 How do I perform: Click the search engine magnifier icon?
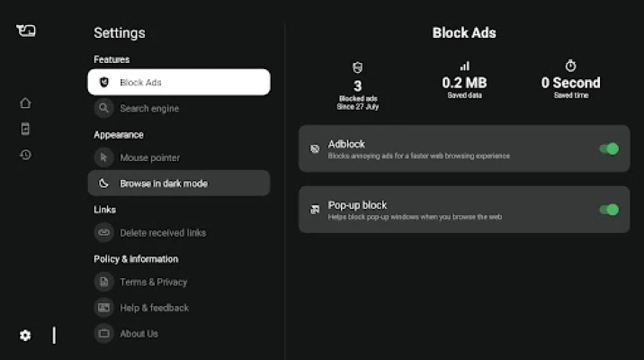coord(104,108)
